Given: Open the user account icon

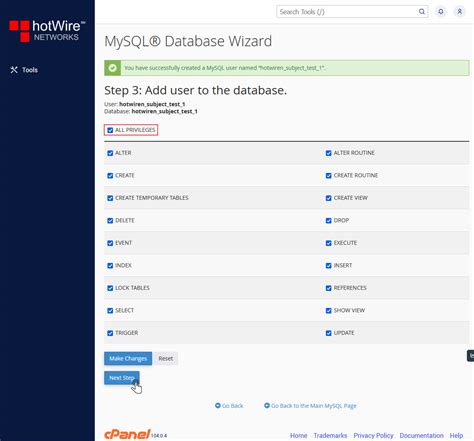Looking at the screenshot, I should point(459,12).
